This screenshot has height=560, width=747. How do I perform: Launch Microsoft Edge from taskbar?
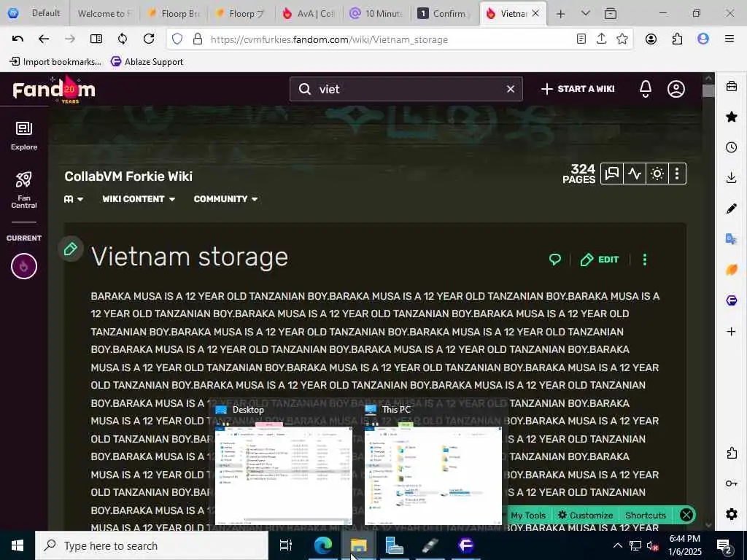point(322,545)
